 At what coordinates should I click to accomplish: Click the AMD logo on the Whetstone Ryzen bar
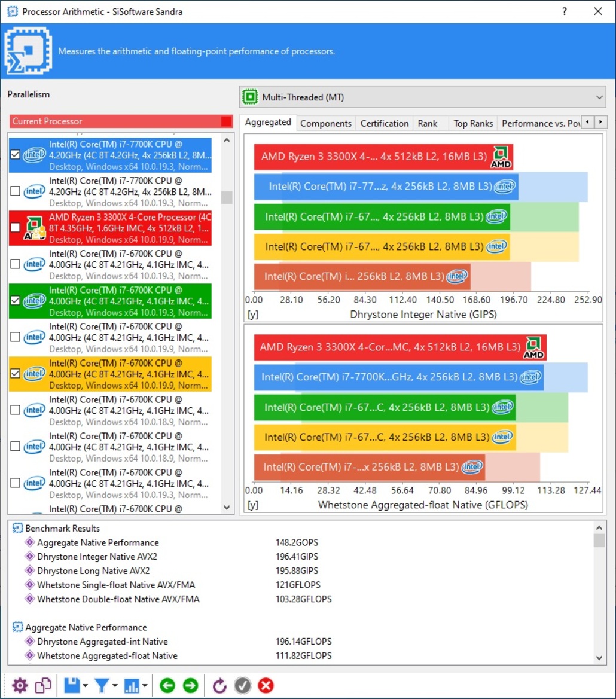533,348
